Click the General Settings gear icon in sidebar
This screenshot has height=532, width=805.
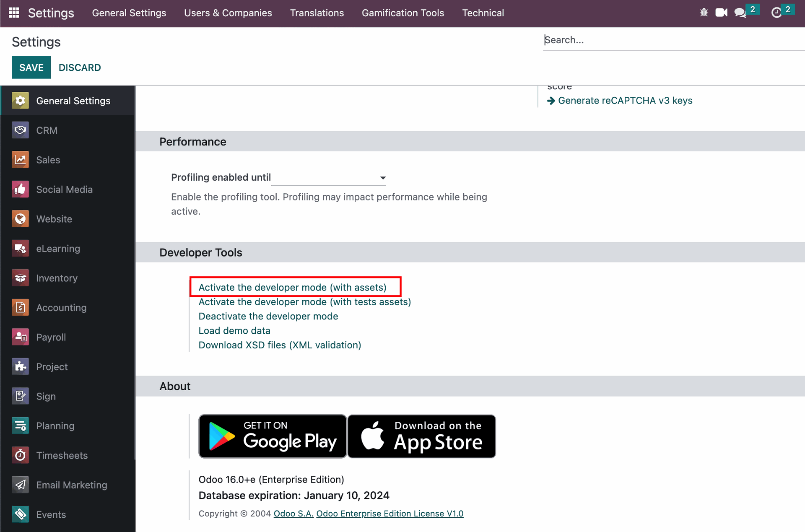[x=20, y=101]
